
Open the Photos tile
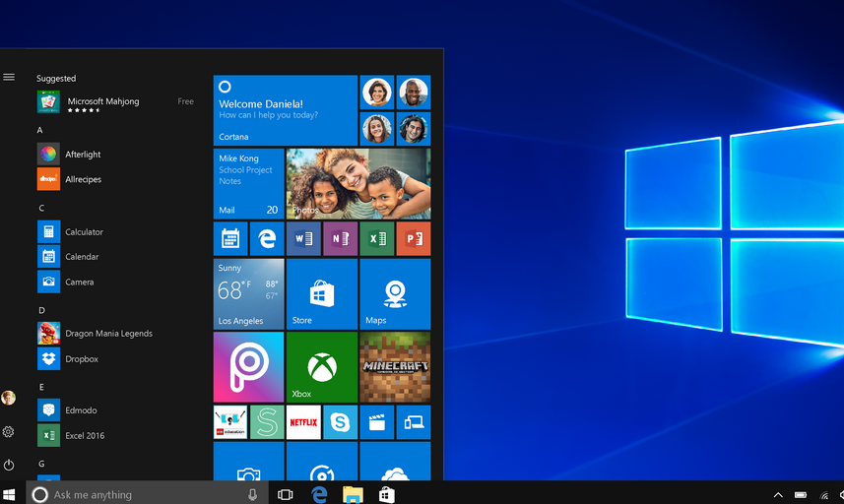pyautogui.click(x=358, y=184)
